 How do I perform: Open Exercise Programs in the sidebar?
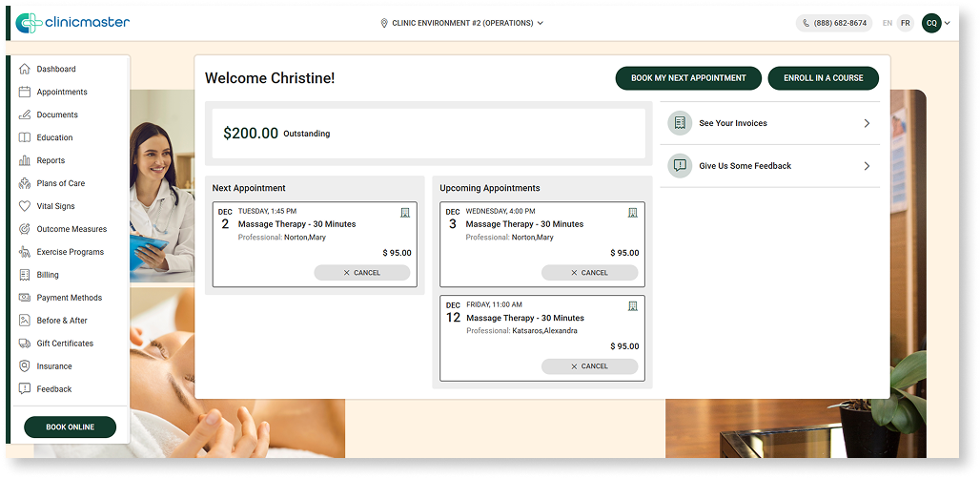(x=70, y=252)
